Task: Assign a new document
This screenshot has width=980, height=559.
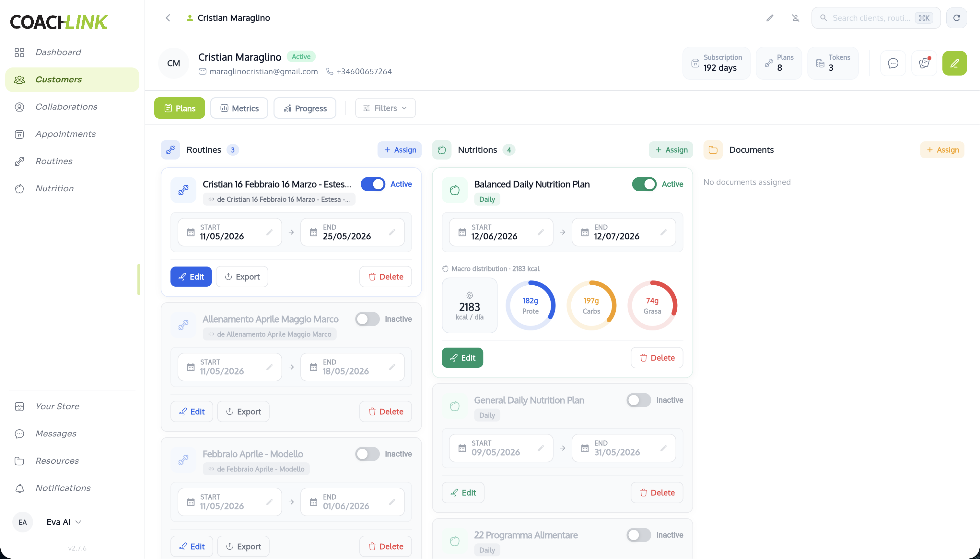Action: [942, 150]
